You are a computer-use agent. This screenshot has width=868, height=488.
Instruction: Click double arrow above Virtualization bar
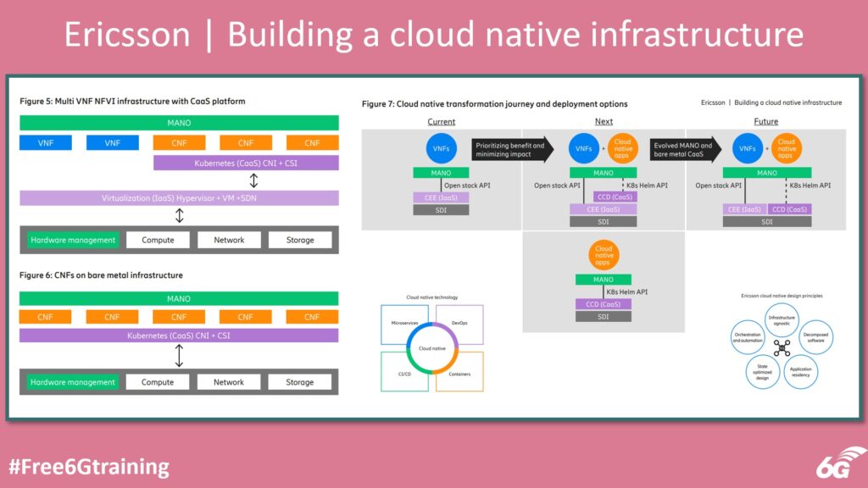tap(253, 180)
